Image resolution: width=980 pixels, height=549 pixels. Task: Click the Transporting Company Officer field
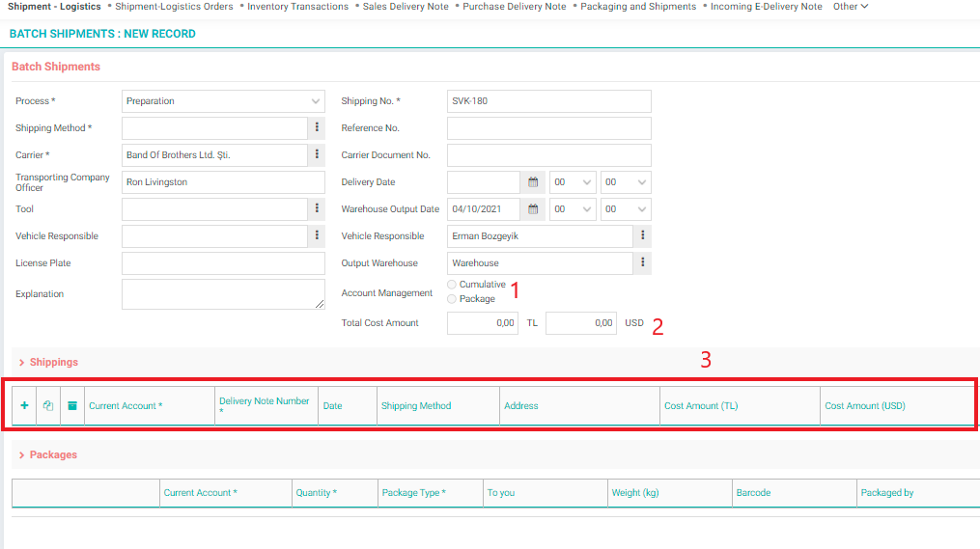[x=223, y=182]
